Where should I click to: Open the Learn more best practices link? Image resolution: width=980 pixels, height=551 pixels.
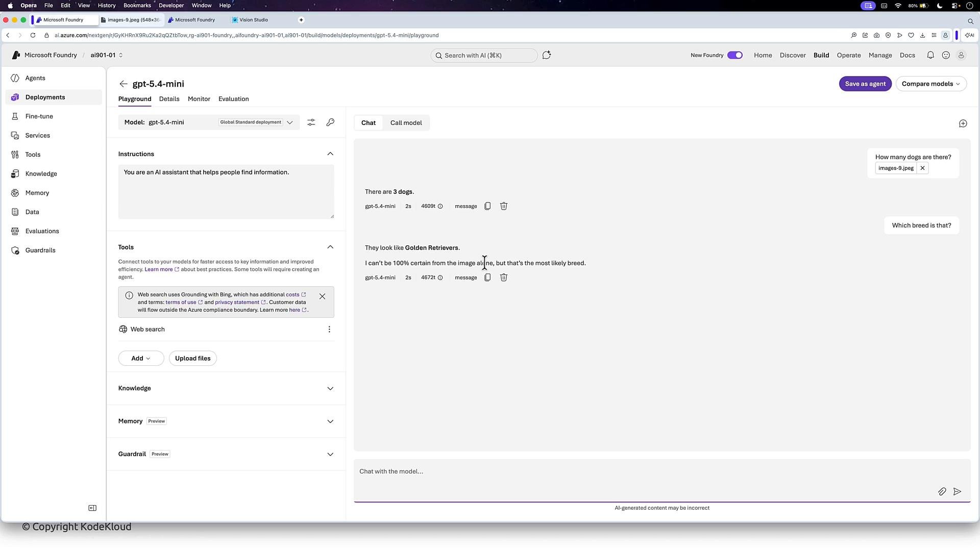[161, 269]
